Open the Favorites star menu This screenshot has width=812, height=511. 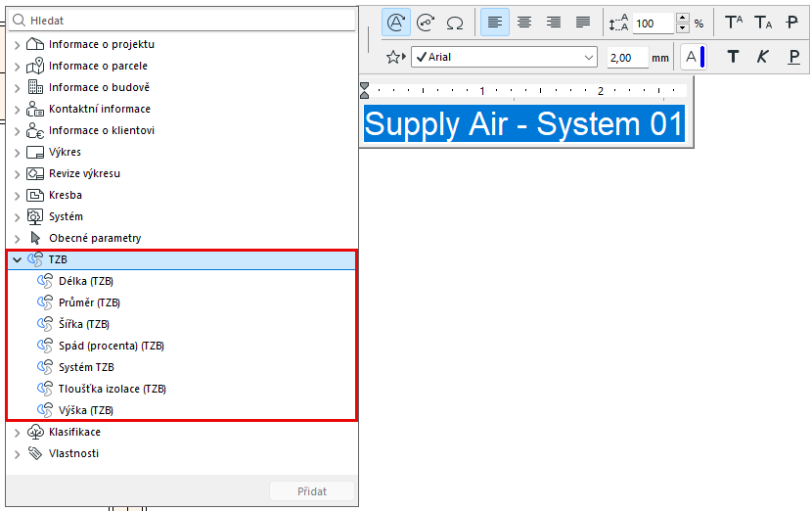click(395, 57)
